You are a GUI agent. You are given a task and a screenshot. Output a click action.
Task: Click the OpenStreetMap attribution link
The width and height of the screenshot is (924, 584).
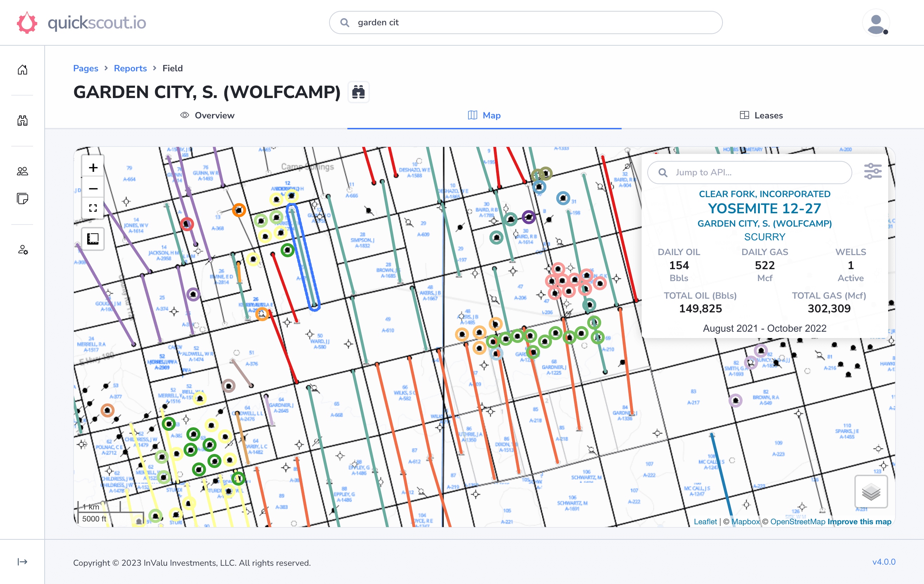click(x=797, y=521)
